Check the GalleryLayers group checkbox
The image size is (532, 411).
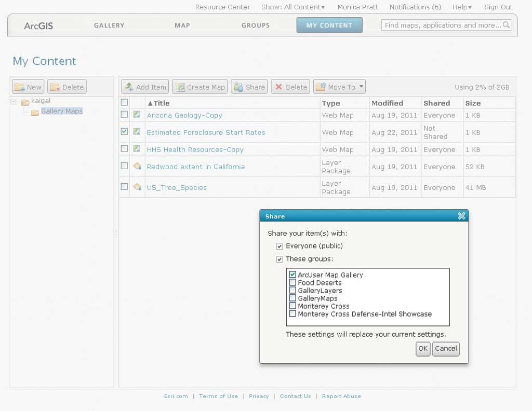292,290
